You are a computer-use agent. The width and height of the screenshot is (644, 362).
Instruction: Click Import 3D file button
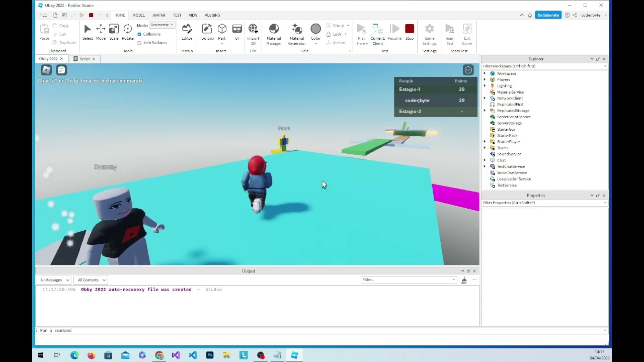[x=253, y=34]
